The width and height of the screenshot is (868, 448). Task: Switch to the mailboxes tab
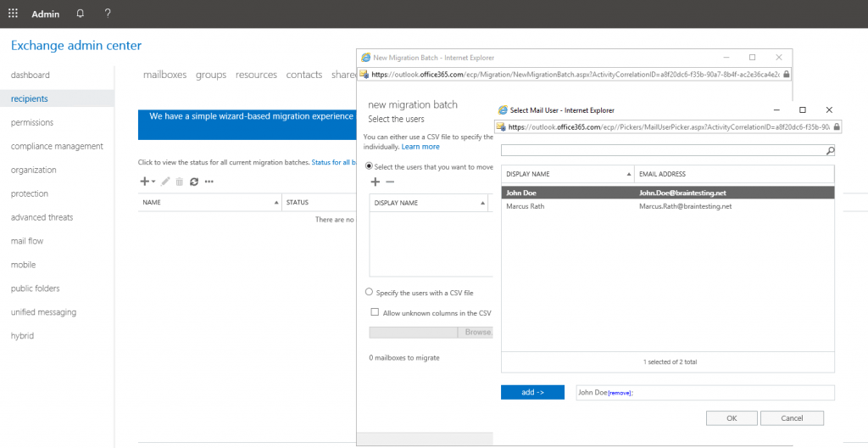coord(165,75)
